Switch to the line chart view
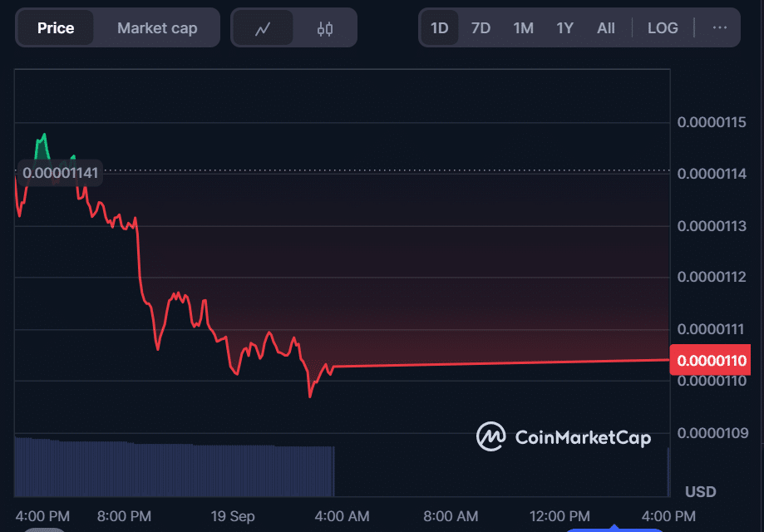 point(263,28)
